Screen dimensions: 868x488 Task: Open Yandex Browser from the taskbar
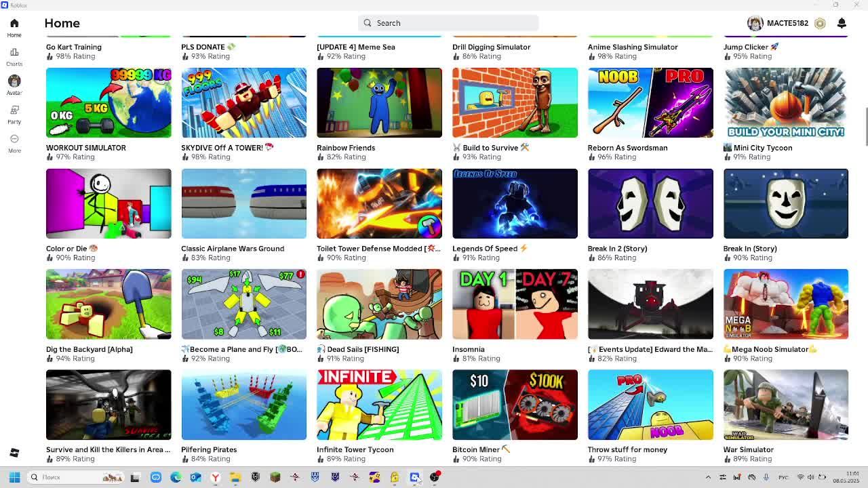pyautogui.click(x=215, y=477)
